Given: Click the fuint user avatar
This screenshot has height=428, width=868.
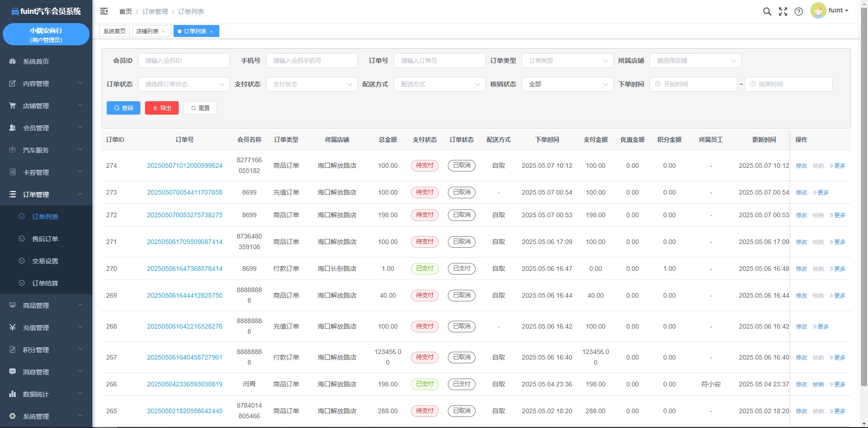Looking at the screenshot, I should [818, 11].
